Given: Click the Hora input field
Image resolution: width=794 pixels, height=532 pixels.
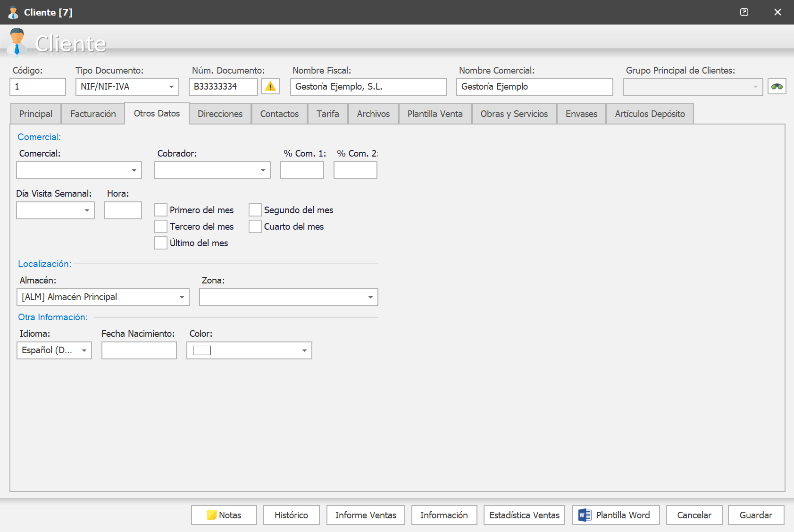Looking at the screenshot, I should pyautogui.click(x=123, y=210).
